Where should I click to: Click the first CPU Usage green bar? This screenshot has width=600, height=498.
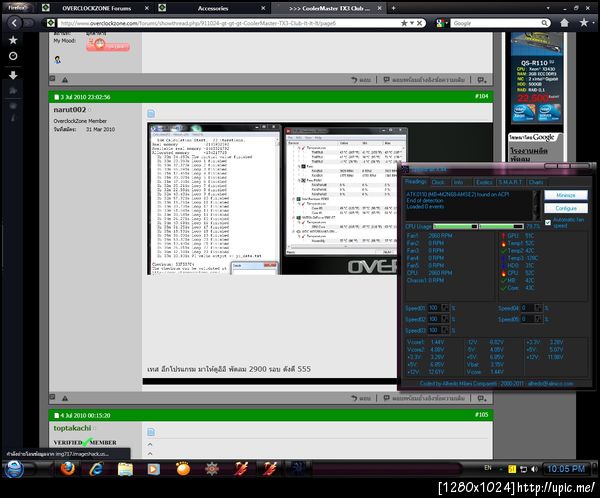tap(455, 226)
